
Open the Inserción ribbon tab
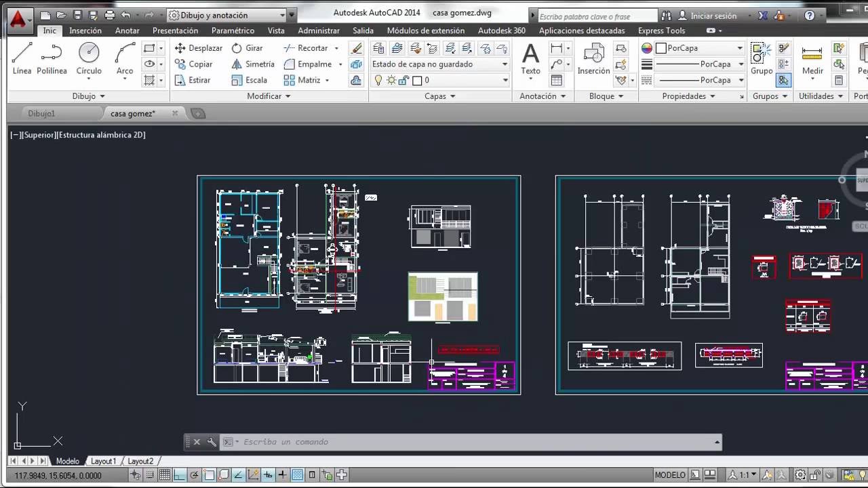[x=85, y=30]
